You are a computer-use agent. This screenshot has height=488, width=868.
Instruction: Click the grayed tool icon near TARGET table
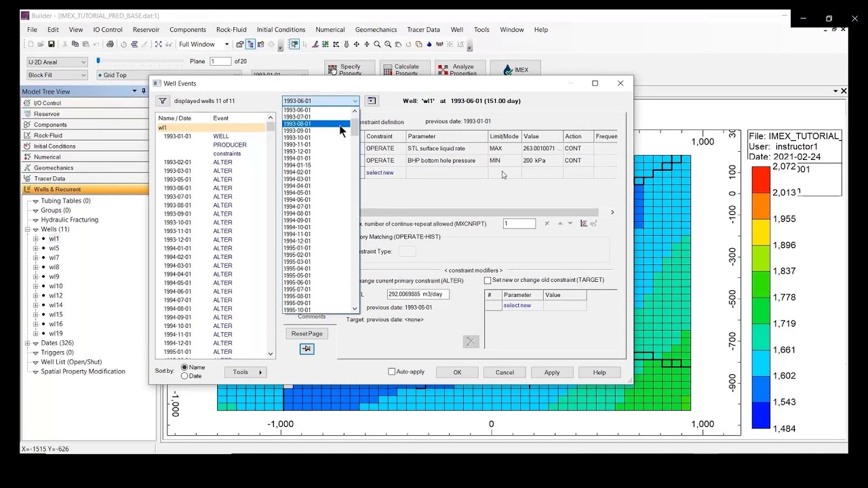coord(471,342)
